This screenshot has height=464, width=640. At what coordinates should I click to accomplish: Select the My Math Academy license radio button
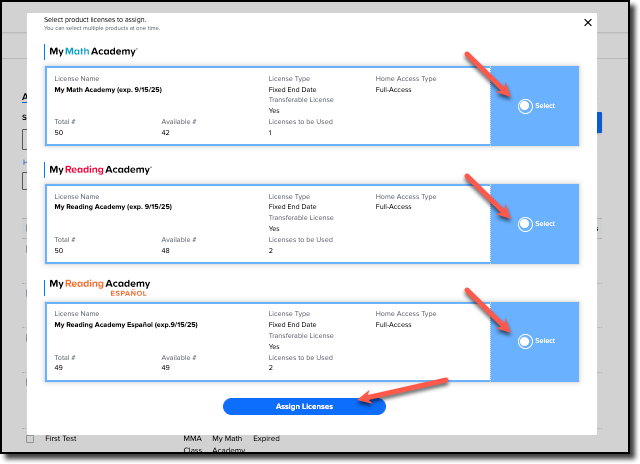[x=525, y=106]
